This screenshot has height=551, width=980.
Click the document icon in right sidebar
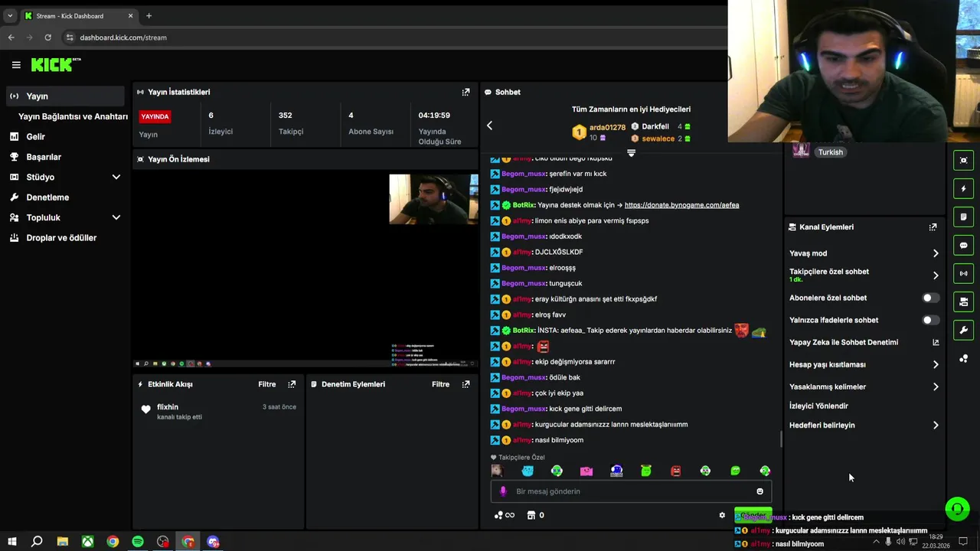coord(963,217)
